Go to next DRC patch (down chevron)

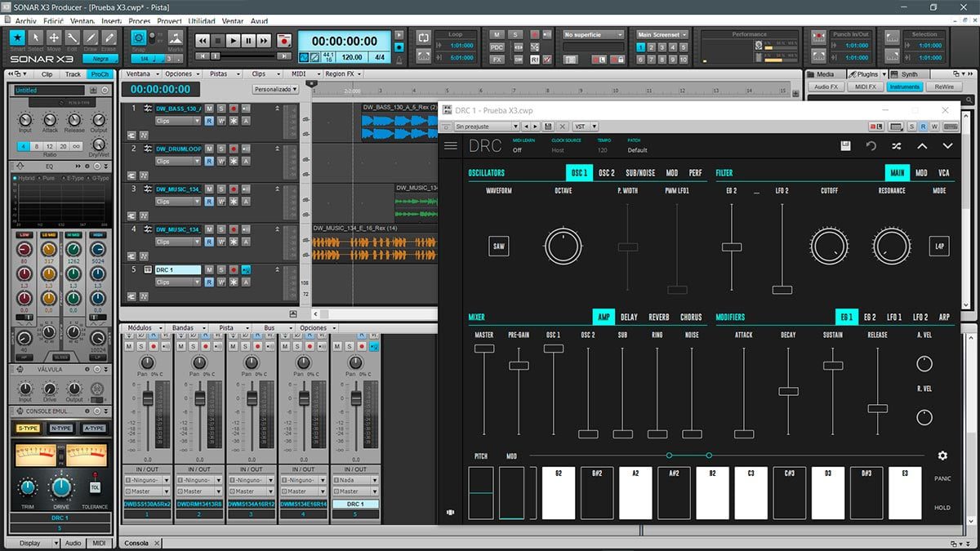pos(947,146)
